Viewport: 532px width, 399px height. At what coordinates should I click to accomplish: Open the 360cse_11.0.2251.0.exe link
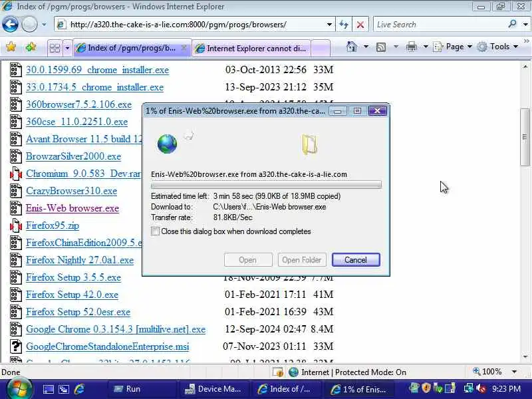coord(76,122)
